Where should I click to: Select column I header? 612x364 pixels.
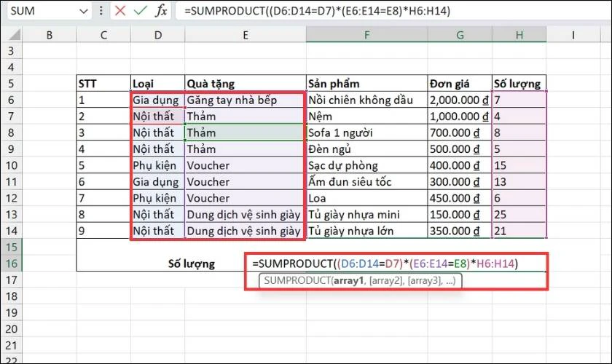point(573,35)
